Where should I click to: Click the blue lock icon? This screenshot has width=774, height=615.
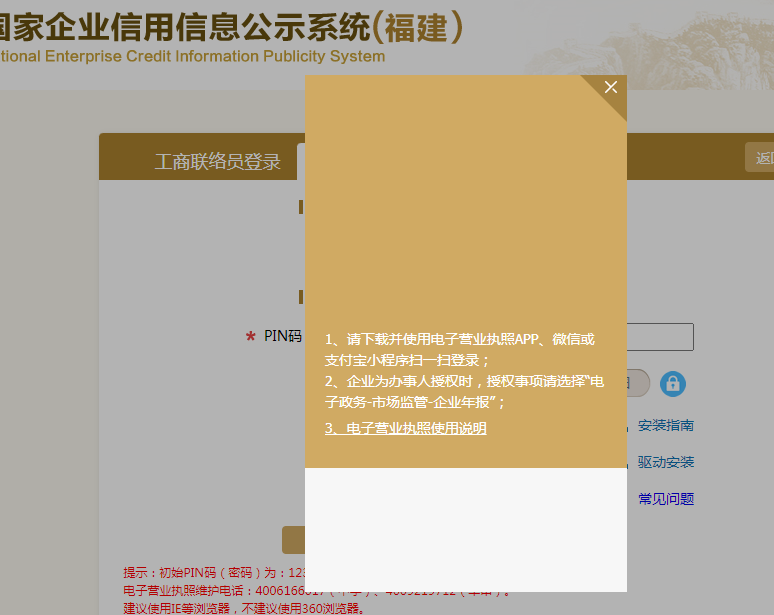coord(673,383)
